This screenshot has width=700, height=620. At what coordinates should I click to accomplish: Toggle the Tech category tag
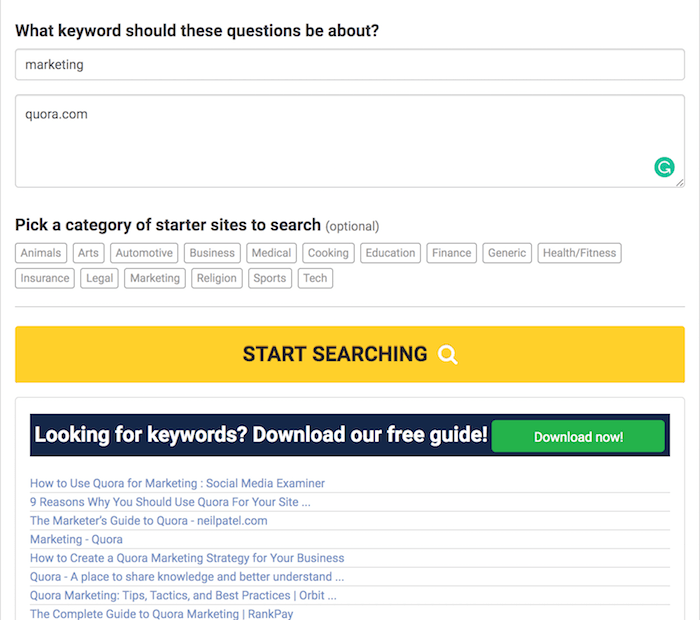coord(315,278)
